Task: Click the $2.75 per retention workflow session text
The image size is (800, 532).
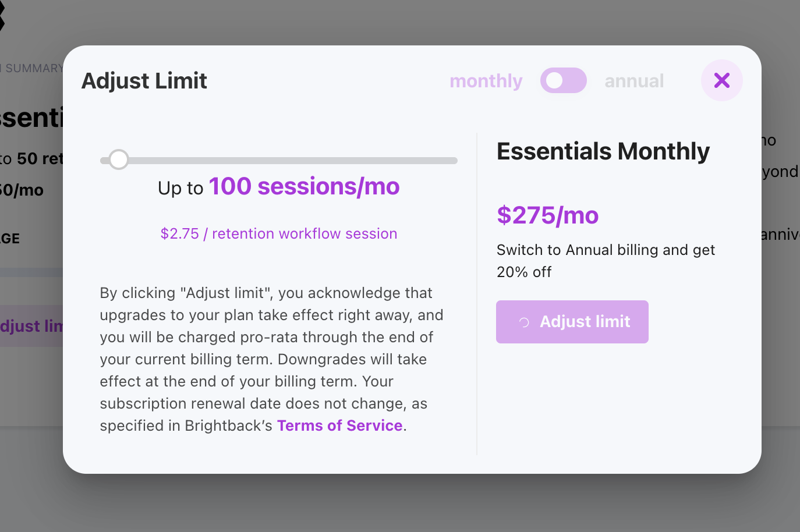Action: point(279,233)
